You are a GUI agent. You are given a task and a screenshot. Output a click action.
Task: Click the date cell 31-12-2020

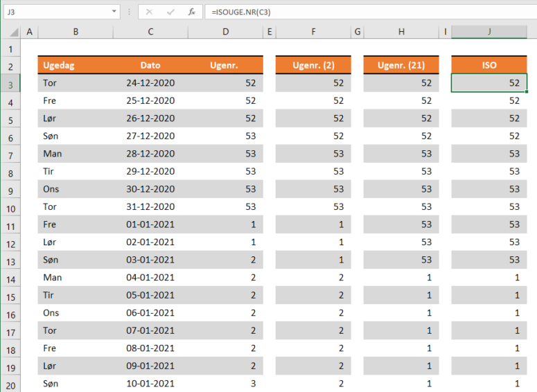tap(150, 207)
